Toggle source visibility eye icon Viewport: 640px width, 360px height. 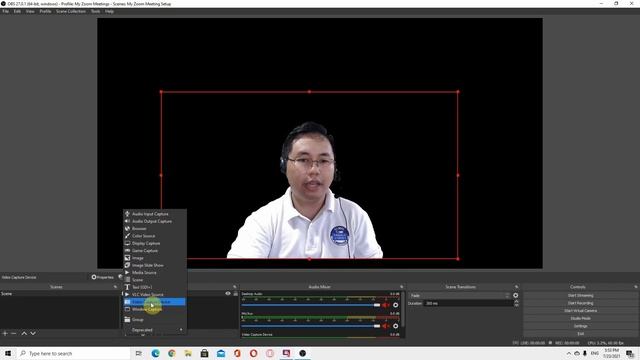pos(228,293)
